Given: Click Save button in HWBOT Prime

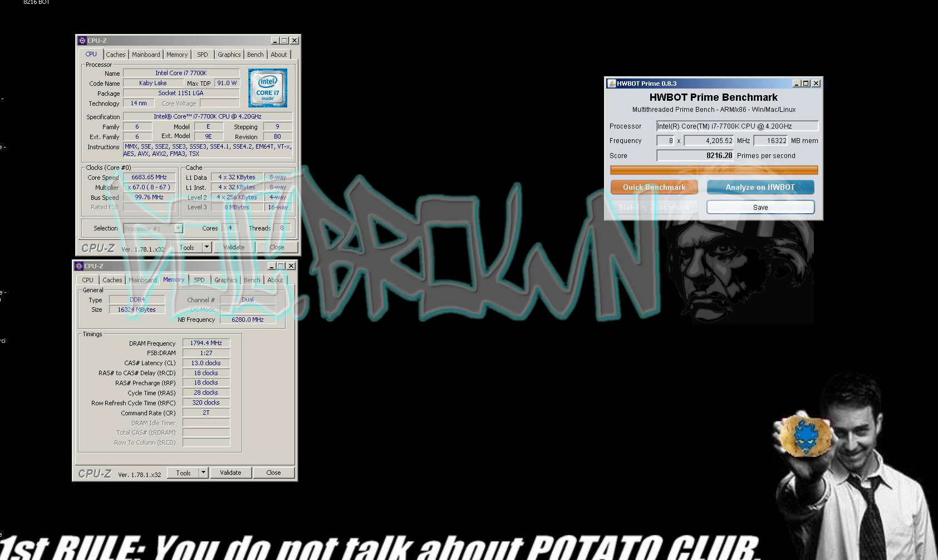Looking at the screenshot, I should coord(760,207).
